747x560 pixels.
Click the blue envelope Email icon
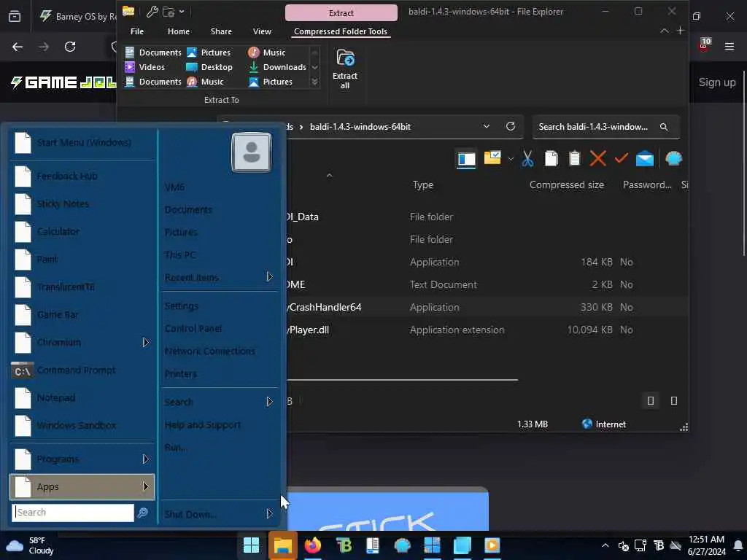click(645, 158)
